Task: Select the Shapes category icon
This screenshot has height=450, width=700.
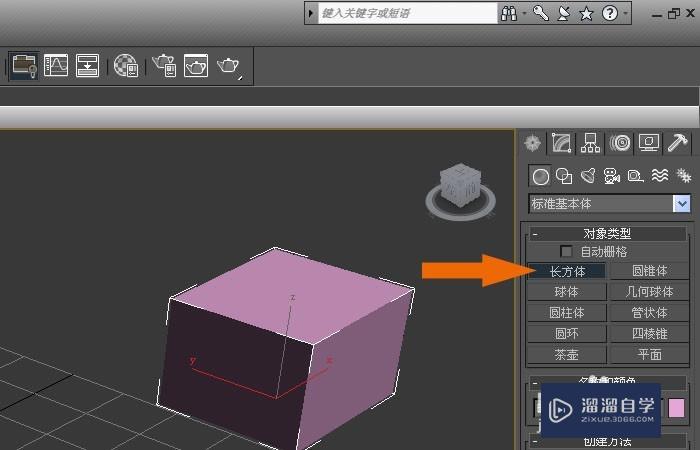Action: pyautogui.click(x=564, y=176)
